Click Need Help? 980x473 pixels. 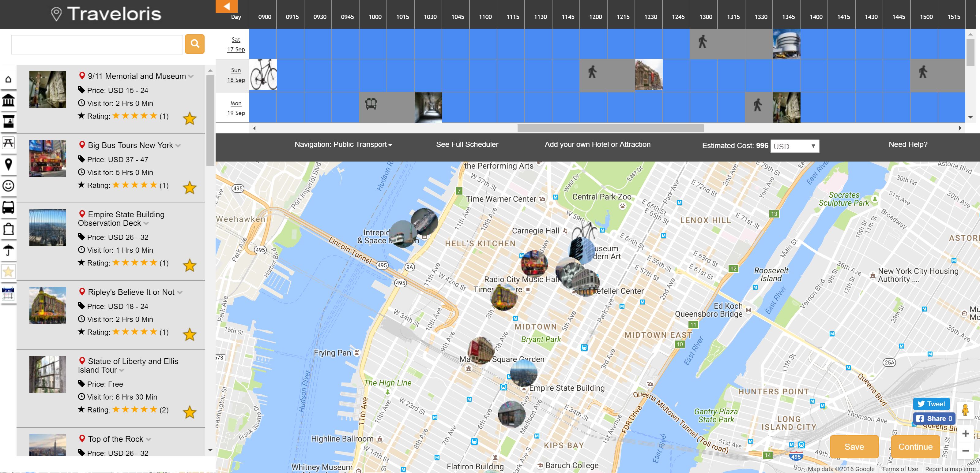pos(908,144)
